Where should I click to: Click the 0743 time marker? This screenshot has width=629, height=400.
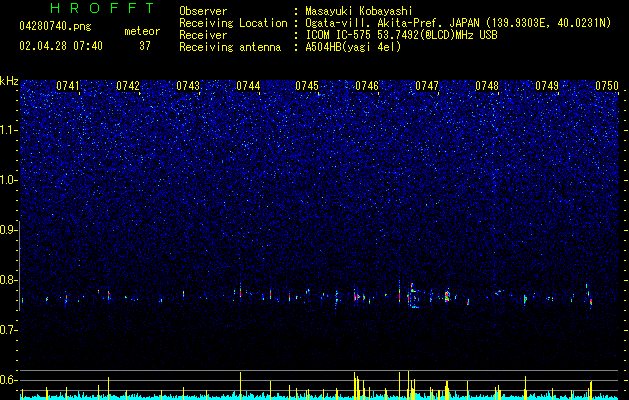(188, 86)
